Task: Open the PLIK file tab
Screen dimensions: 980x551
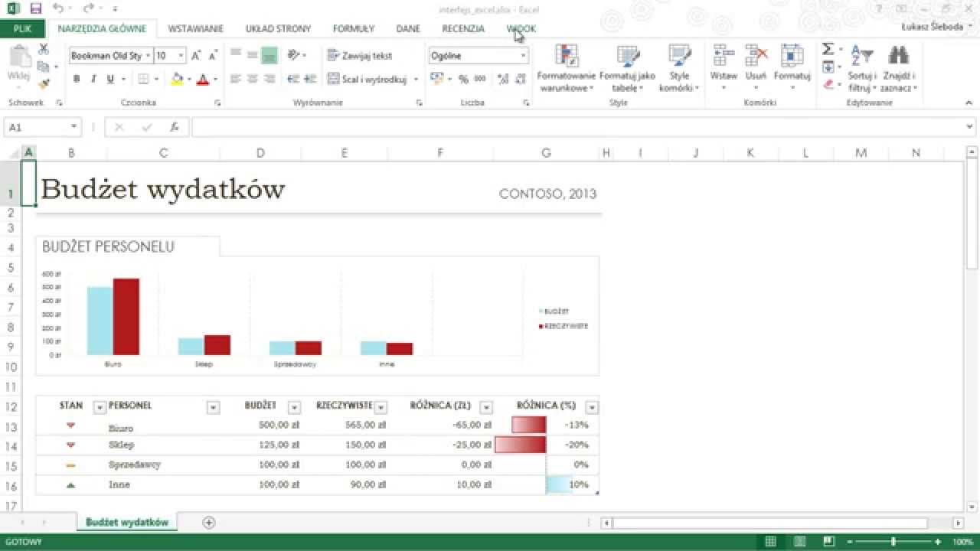Action: pyautogui.click(x=22, y=29)
